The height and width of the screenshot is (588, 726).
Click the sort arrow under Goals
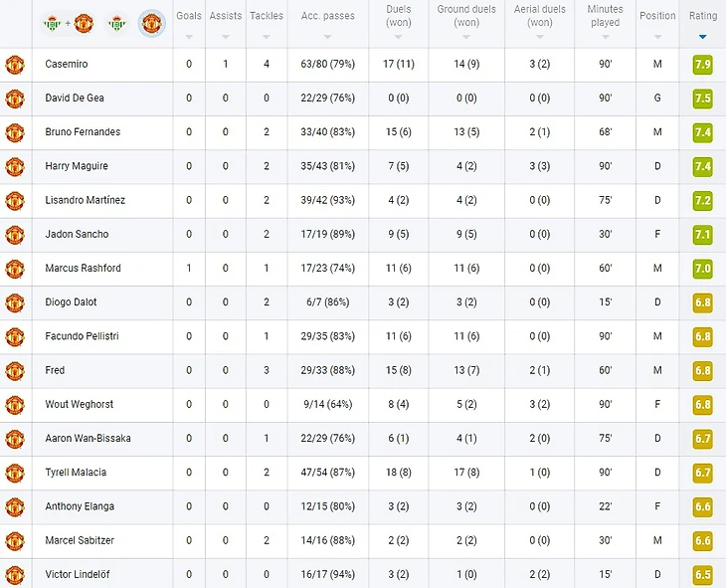tap(189, 38)
